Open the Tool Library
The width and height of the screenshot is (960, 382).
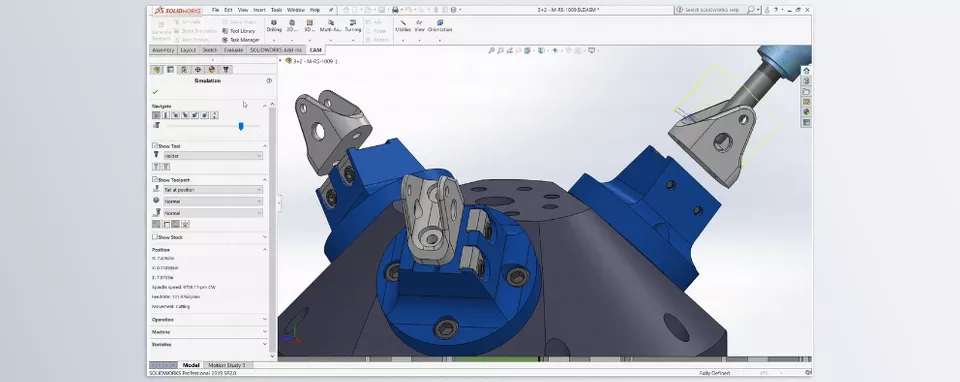coord(239,31)
